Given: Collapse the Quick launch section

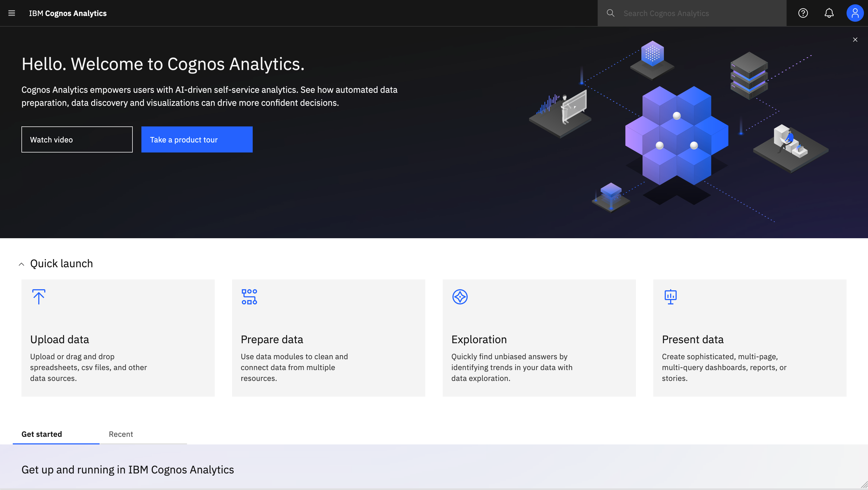Looking at the screenshot, I should point(21,264).
